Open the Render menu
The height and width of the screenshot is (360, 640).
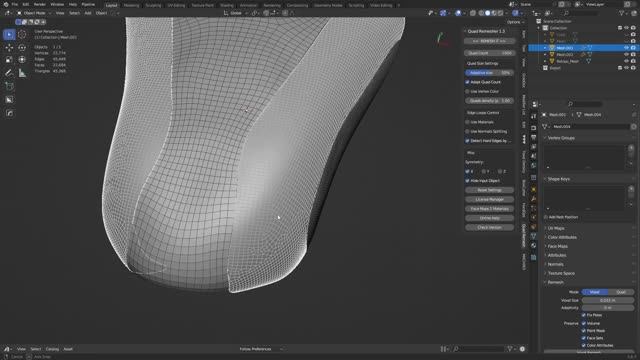pyautogui.click(x=40, y=4)
